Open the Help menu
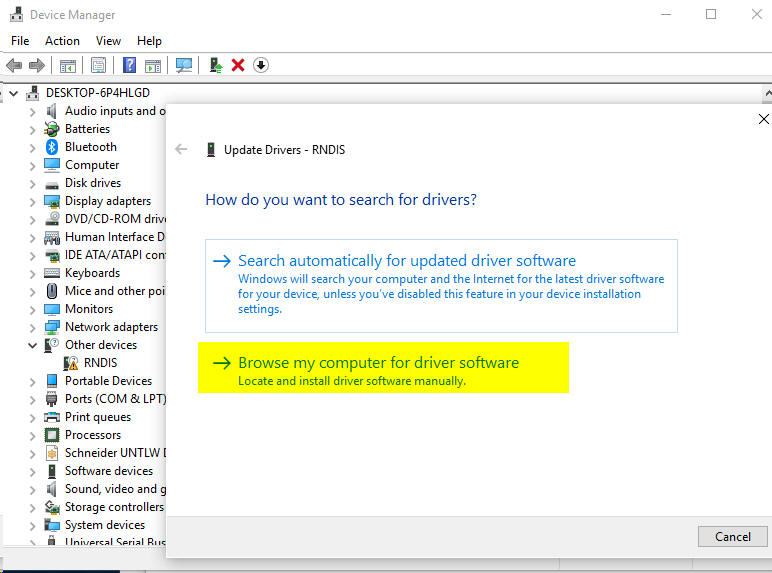This screenshot has width=772, height=573. click(149, 41)
